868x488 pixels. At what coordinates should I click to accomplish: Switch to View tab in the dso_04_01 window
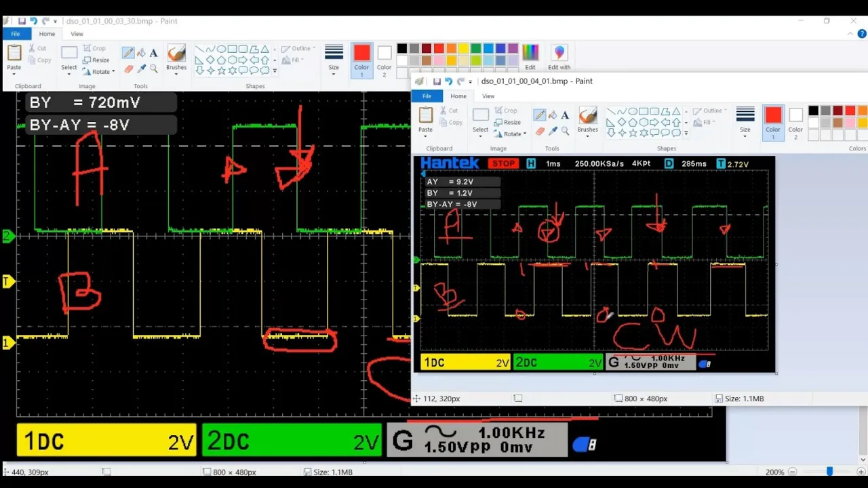[488, 96]
